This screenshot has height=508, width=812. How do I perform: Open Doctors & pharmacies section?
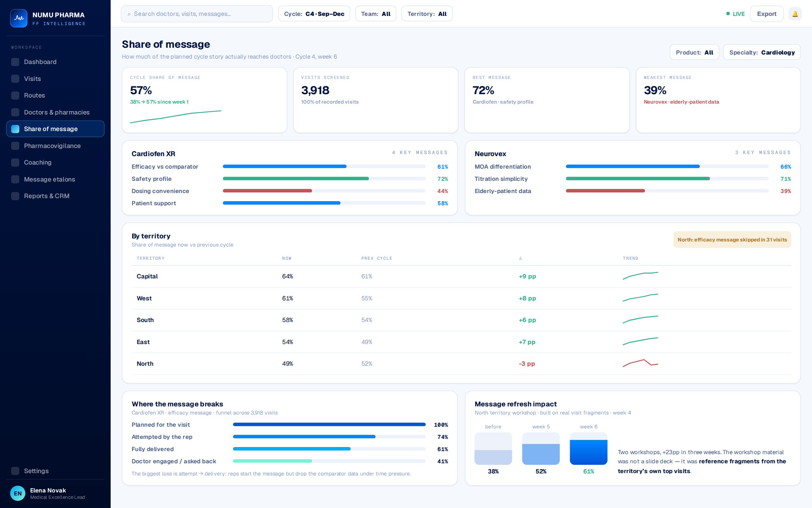click(x=55, y=112)
